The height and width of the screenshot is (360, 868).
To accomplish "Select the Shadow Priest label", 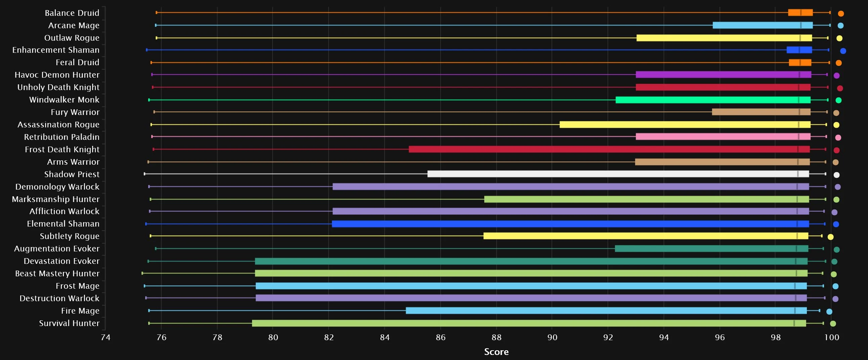I will pyautogui.click(x=72, y=174).
